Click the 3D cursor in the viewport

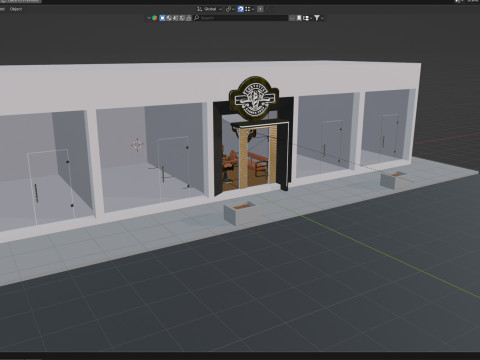pyautogui.click(x=137, y=145)
